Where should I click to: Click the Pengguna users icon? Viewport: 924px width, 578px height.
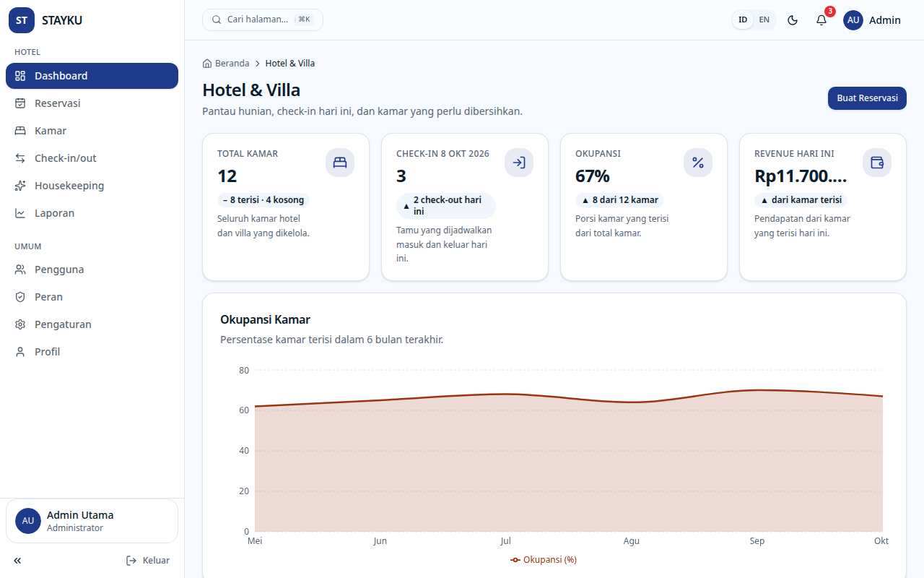[20, 269]
